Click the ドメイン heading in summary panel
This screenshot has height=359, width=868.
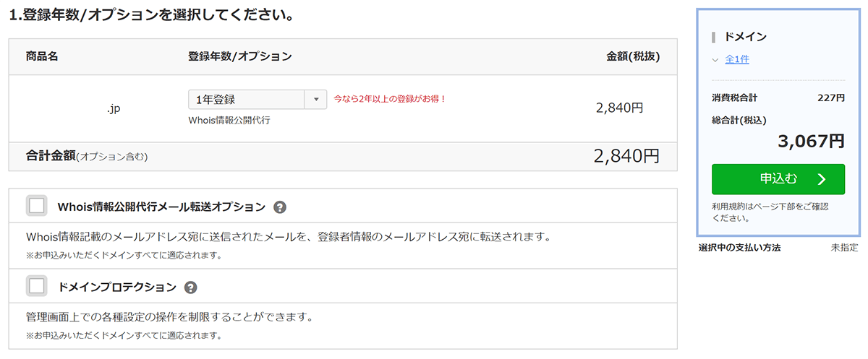745,37
